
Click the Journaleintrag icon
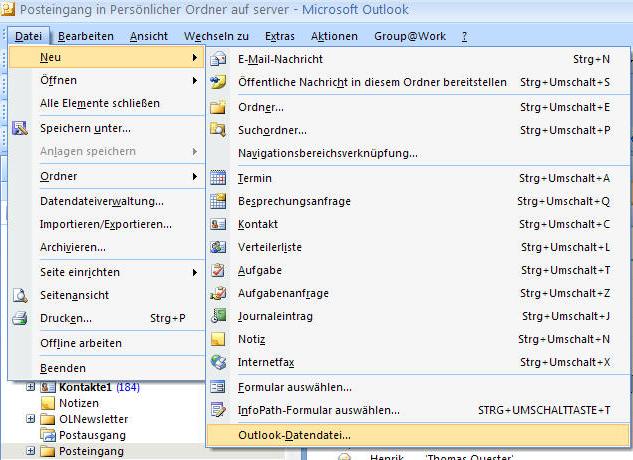[218, 316]
